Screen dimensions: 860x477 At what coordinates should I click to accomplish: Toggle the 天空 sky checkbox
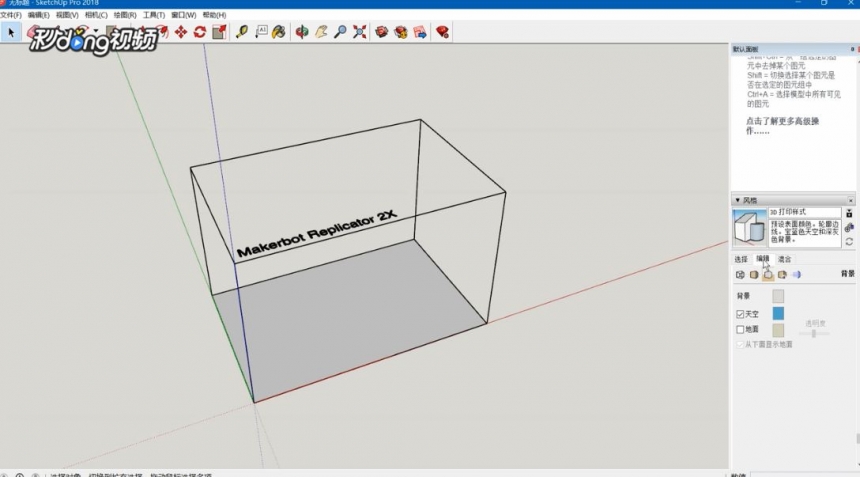[x=740, y=314]
